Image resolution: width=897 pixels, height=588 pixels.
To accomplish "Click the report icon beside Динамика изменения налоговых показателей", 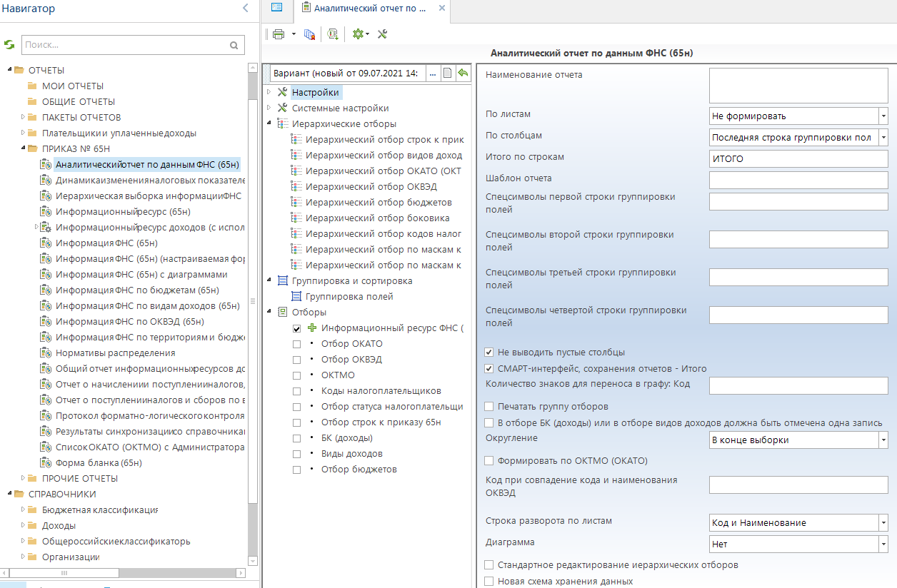I will point(46,180).
